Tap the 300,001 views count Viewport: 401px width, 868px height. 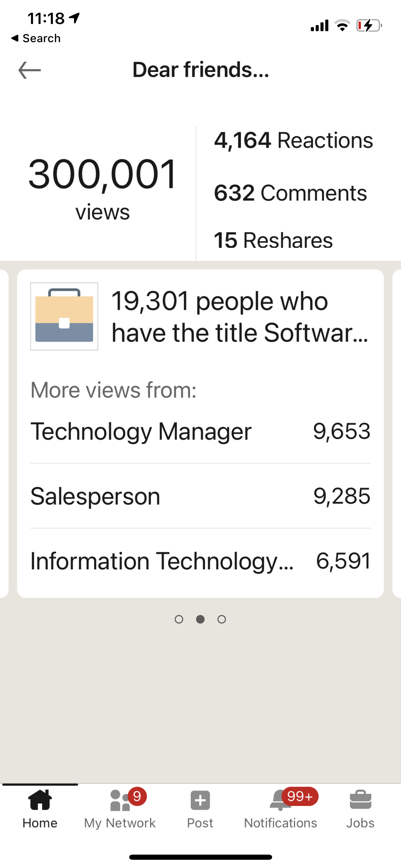102,175
